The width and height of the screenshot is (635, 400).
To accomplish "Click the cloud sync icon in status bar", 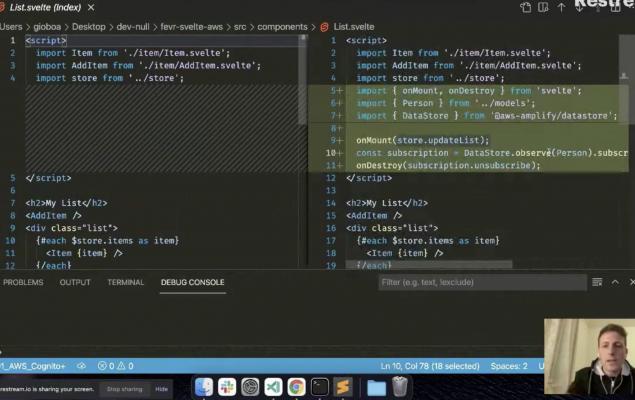I will pos(81,366).
